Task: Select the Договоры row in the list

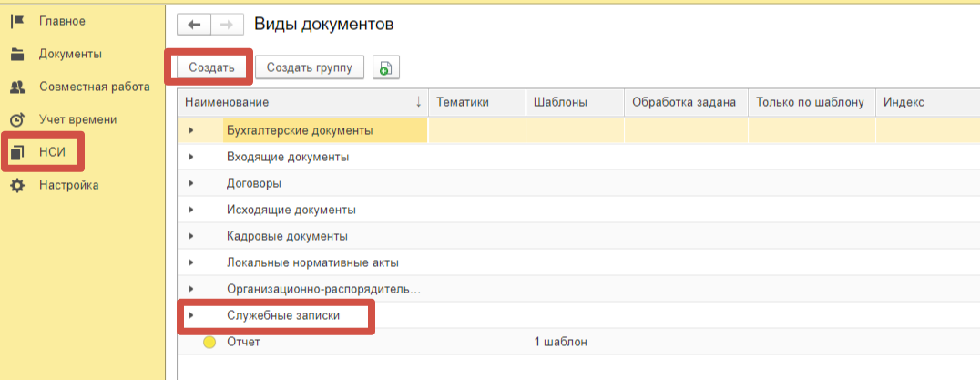Action: (253, 184)
